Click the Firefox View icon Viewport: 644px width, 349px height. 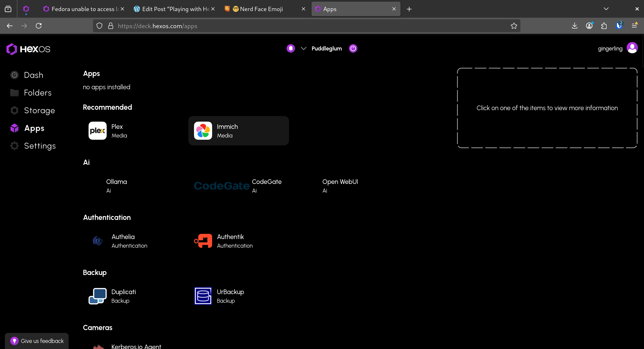tap(8, 9)
